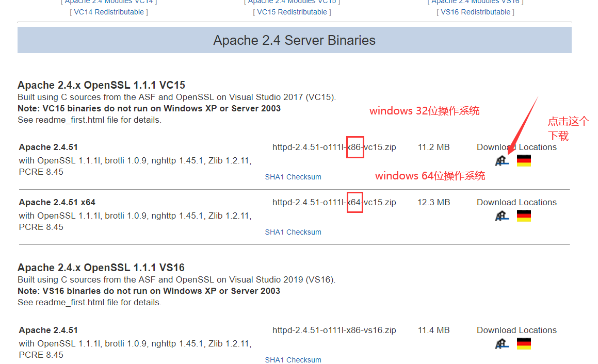Click the 11.4 MB file size
The width and height of the screenshot is (598, 364).
point(433,330)
